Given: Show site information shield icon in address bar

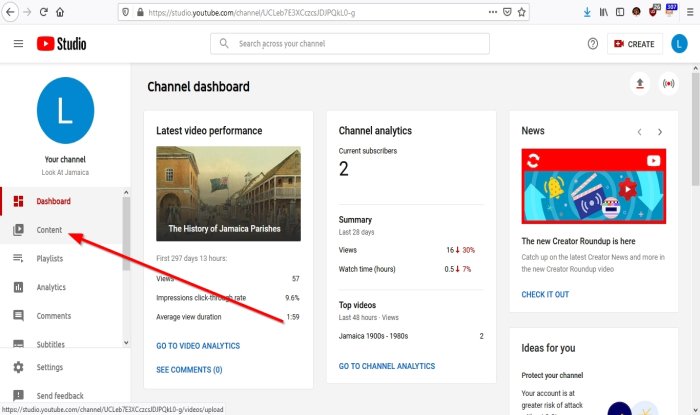Looking at the screenshot, I should click(x=125, y=12).
